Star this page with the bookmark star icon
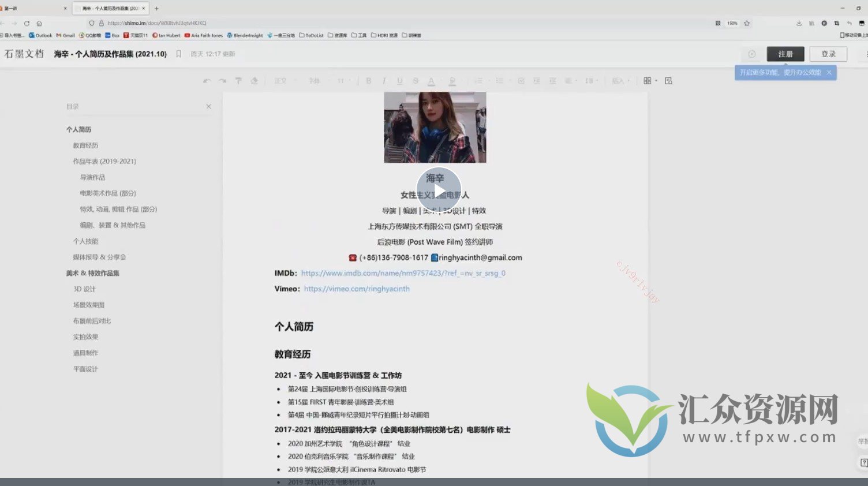 pyautogui.click(x=747, y=23)
